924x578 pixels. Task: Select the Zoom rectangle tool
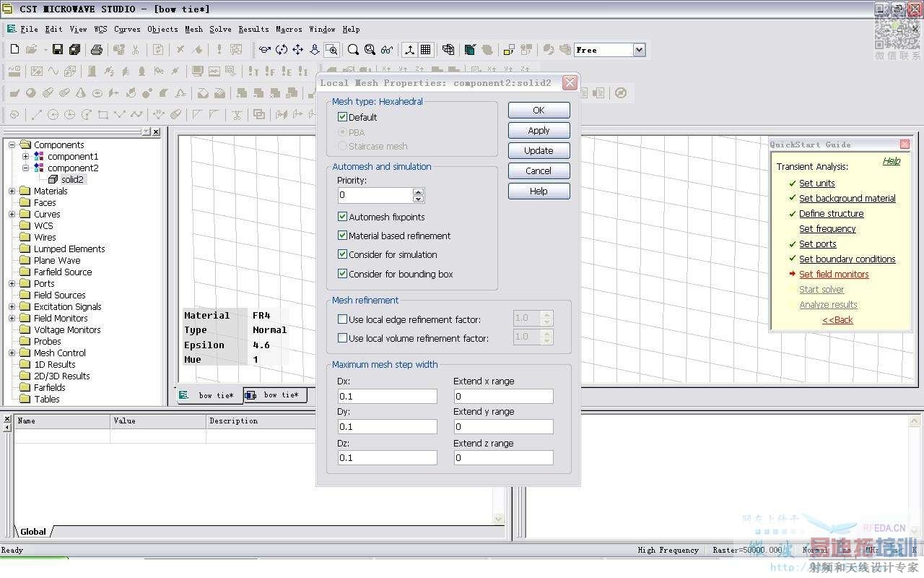331,50
